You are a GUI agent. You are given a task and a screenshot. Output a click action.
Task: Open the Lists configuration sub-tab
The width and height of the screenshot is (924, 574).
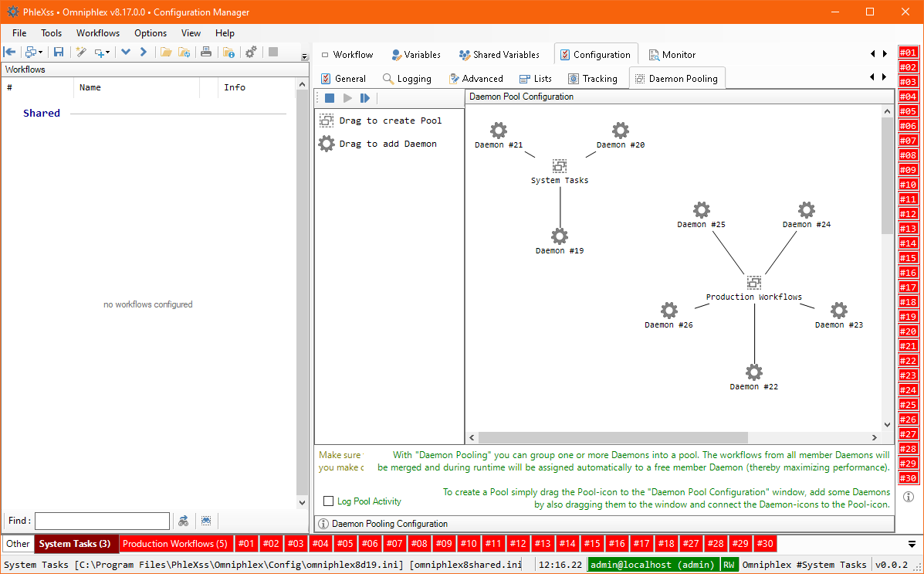coord(536,79)
